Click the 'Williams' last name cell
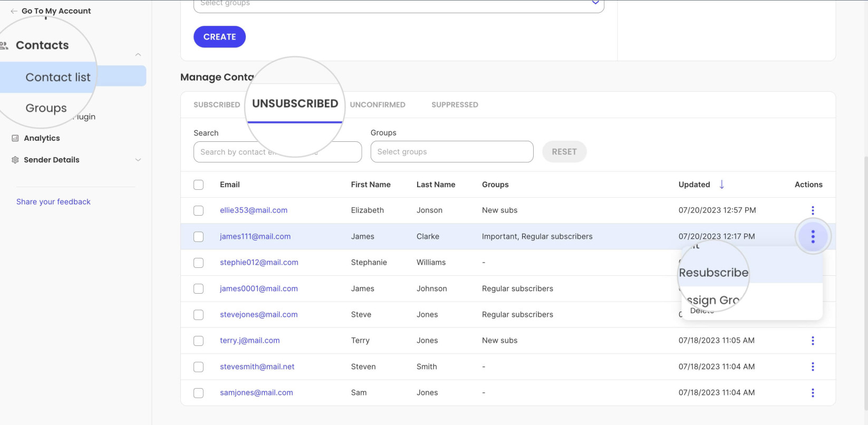The width and height of the screenshot is (868, 425). click(x=431, y=263)
